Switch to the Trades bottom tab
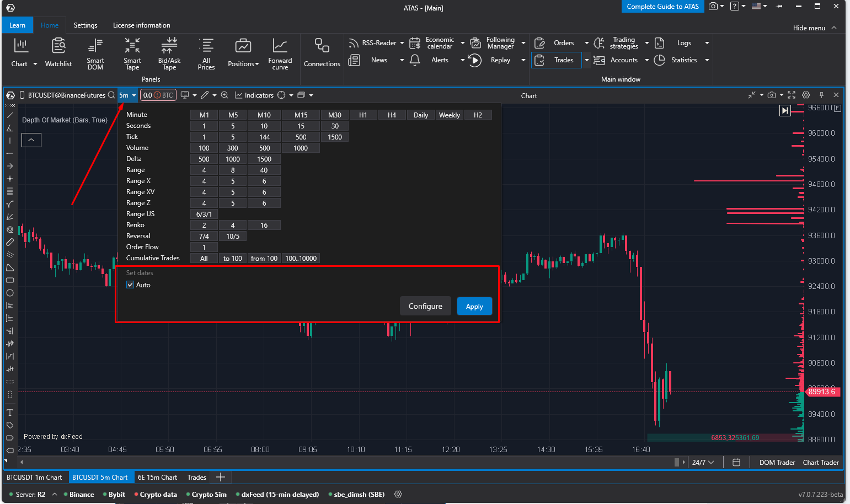 pos(197,478)
